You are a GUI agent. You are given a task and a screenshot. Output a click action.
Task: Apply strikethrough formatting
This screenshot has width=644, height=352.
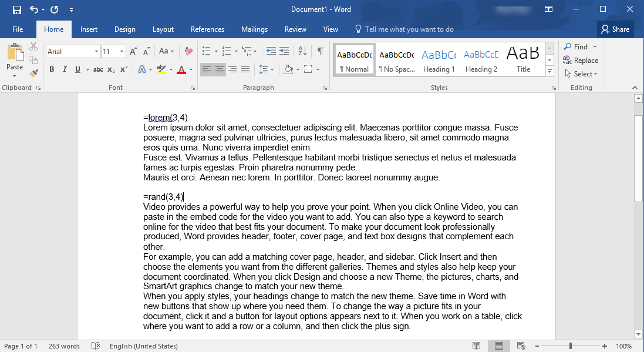[98, 69]
